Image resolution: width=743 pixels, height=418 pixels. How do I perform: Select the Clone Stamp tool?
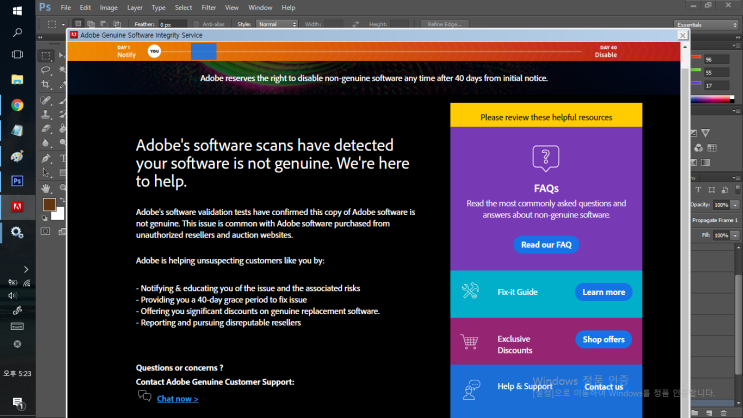click(46, 114)
